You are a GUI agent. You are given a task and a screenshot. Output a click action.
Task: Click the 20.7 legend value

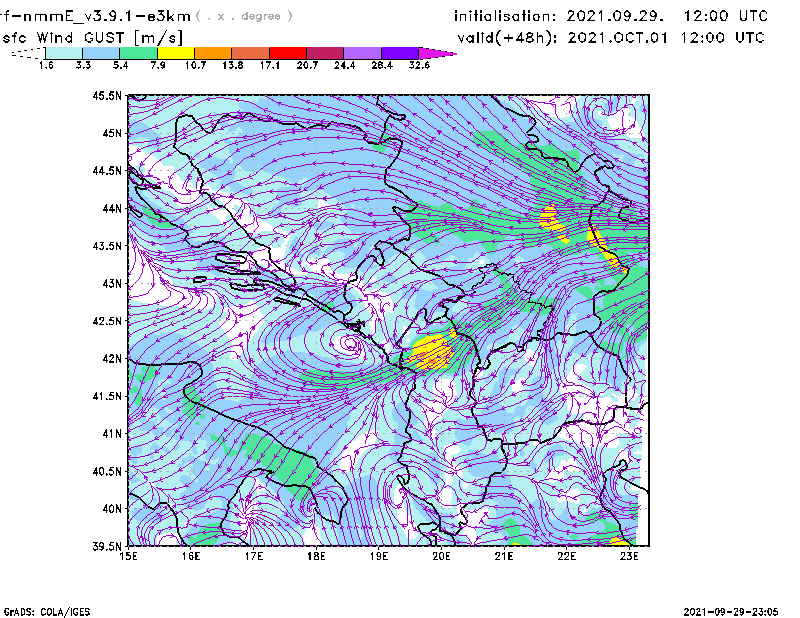[x=307, y=65]
